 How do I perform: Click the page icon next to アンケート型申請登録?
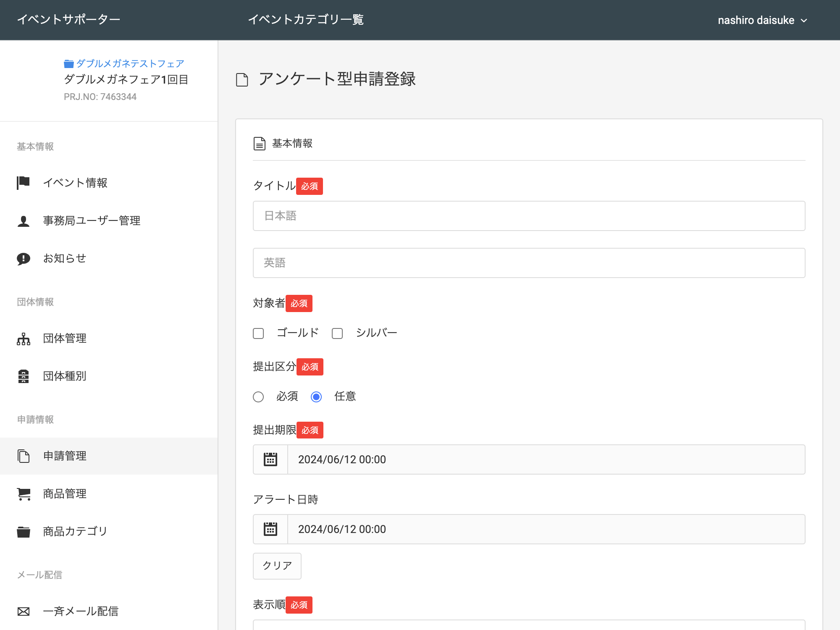(x=242, y=79)
